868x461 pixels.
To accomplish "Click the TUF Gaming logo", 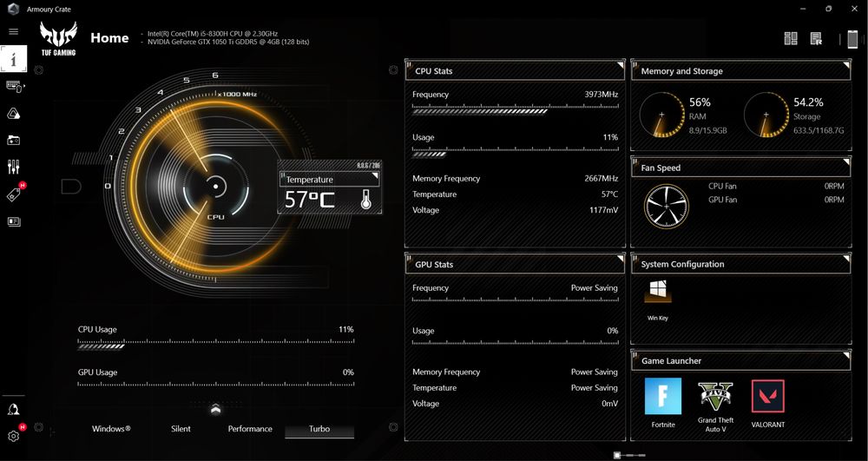I will pyautogui.click(x=58, y=39).
